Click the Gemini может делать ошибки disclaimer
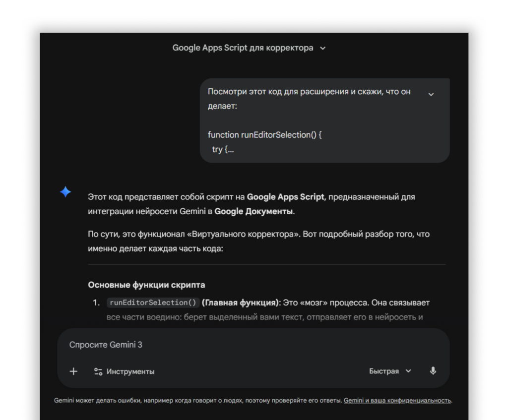This screenshot has width=508, height=420. click(198, 400)
